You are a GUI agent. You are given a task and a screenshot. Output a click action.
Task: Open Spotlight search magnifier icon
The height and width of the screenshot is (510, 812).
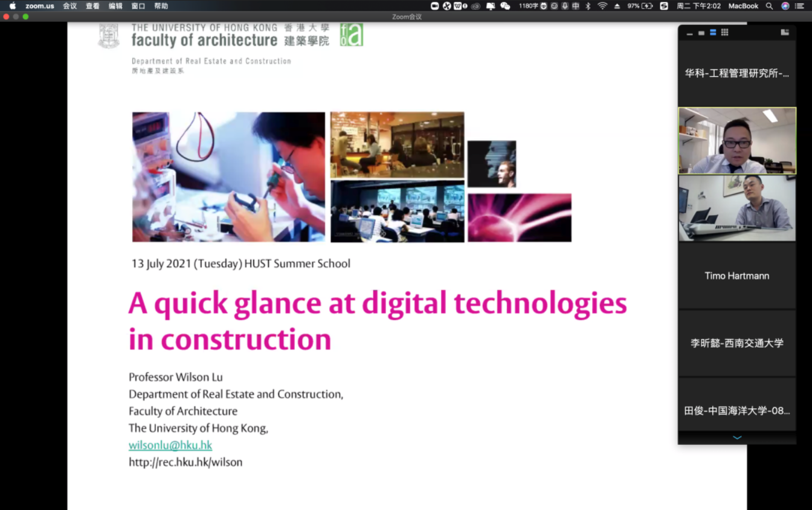click(x=769, y=6)
